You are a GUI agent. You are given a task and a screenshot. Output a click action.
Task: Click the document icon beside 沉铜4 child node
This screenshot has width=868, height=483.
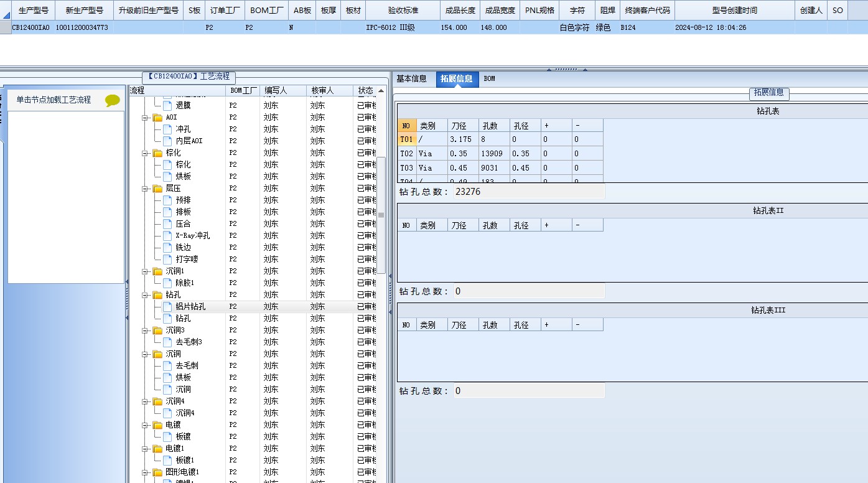167,413
